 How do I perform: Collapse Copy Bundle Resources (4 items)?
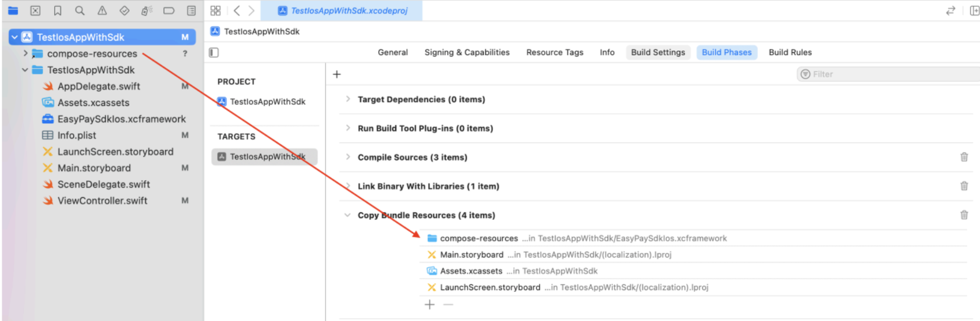point(347,215)
